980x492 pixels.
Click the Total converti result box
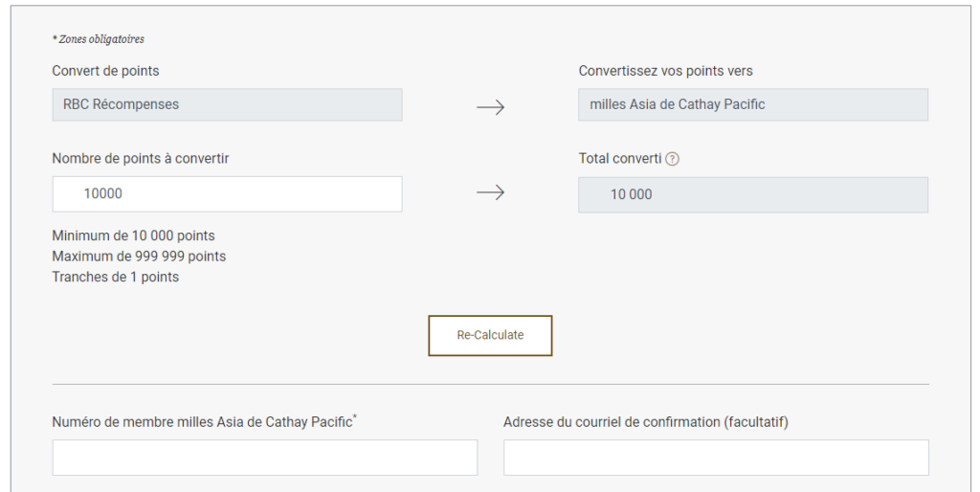point(752,194)
